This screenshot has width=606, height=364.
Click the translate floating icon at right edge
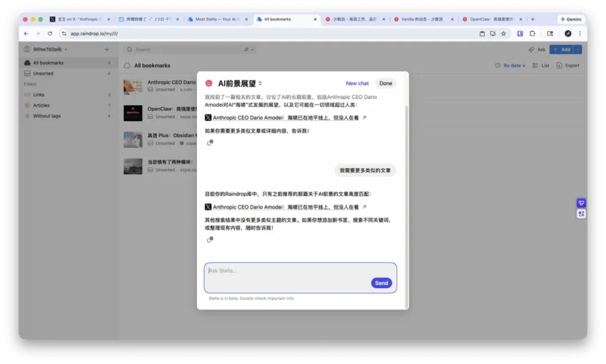[581, 214]
